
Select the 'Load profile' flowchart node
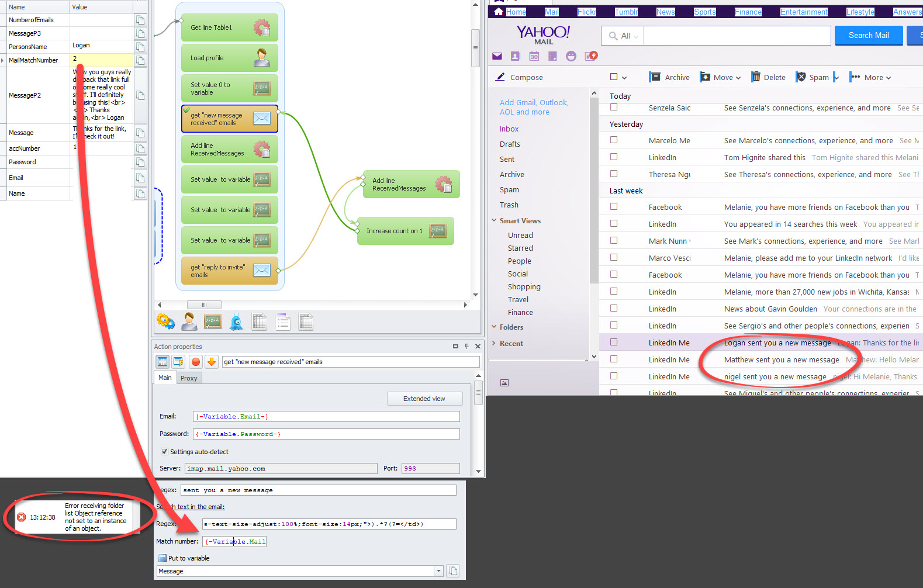(229, 58)
